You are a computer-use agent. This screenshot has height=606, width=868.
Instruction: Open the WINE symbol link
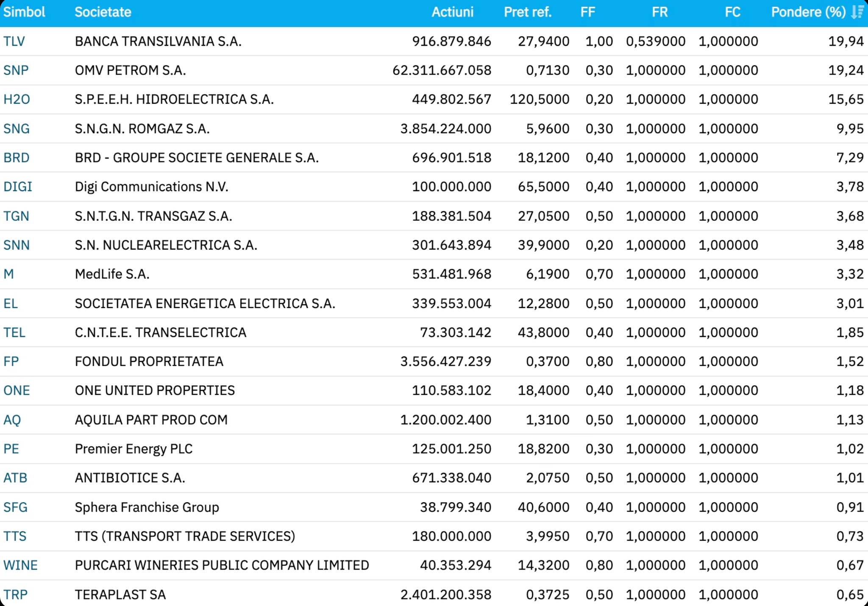click(20, 565)
